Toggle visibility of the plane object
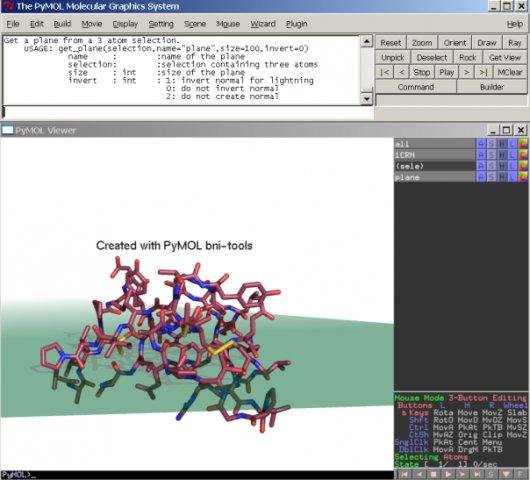 435,177
